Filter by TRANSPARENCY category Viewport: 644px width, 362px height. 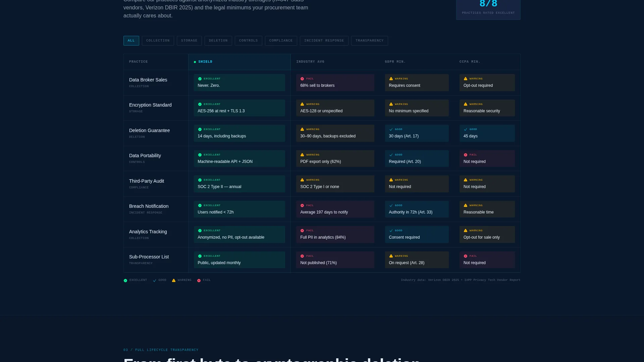click(x=369, y=41)
